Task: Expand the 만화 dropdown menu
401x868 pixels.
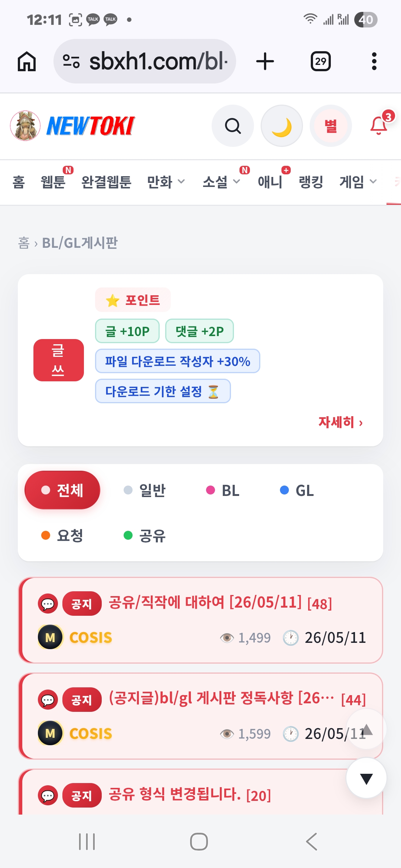Action: tap(166, 182)
